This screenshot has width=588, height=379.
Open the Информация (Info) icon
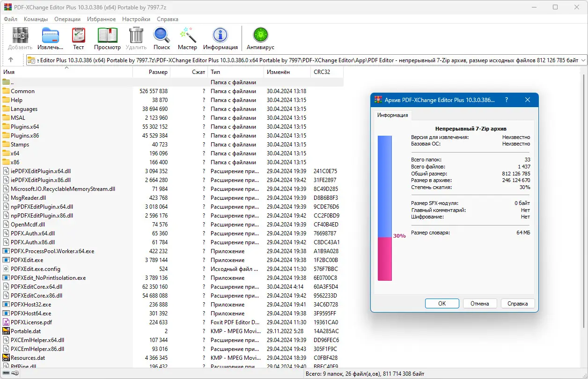pyautogui.click(x=220, y=35)
